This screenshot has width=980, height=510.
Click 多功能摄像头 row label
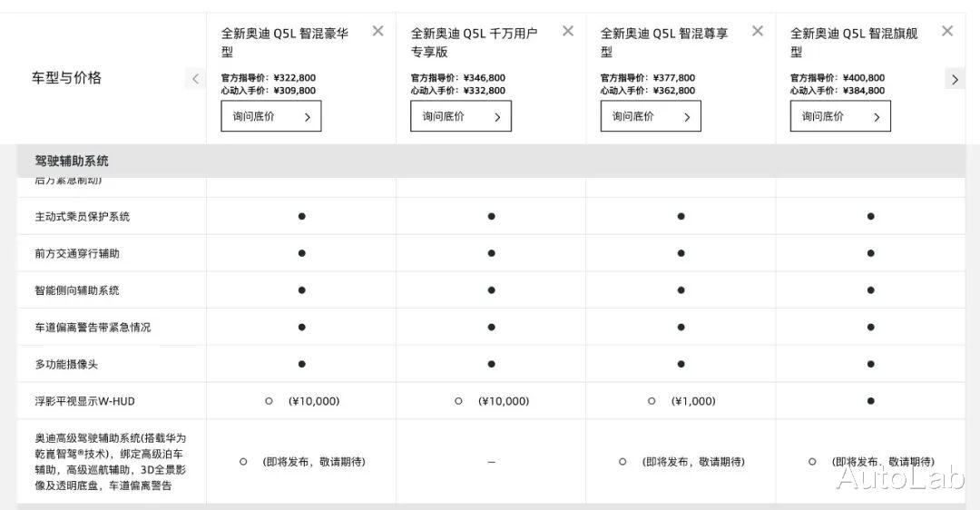click(66, 365)
